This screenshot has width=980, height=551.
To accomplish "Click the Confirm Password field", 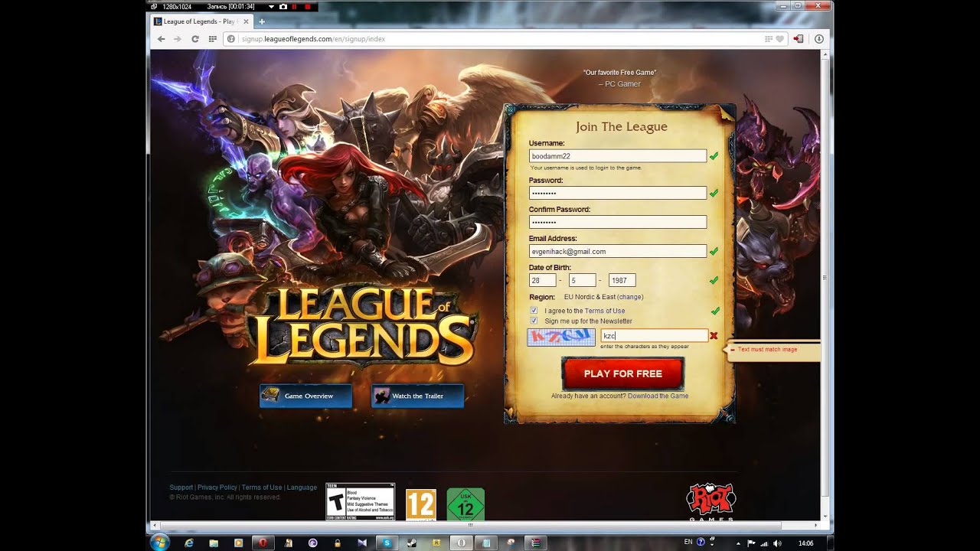I will click(617, 222).
